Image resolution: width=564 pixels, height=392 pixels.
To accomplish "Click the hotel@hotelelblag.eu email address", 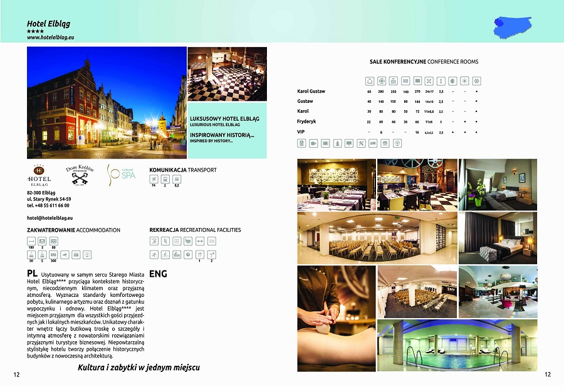I will [x=50, y=218].
